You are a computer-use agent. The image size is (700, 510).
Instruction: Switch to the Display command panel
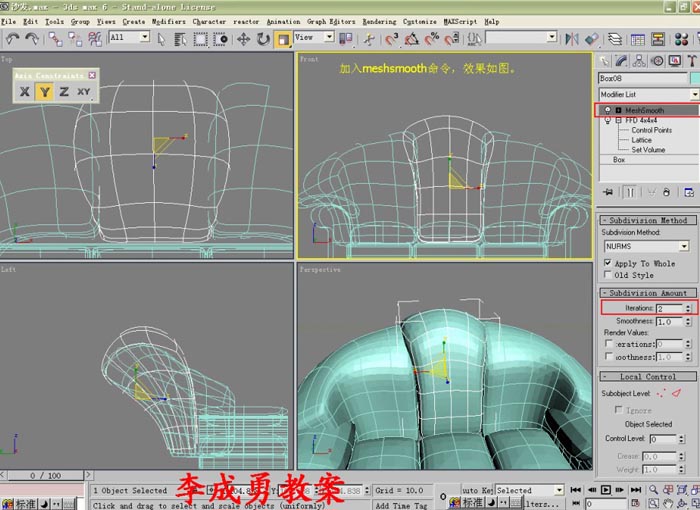point(675,61)
